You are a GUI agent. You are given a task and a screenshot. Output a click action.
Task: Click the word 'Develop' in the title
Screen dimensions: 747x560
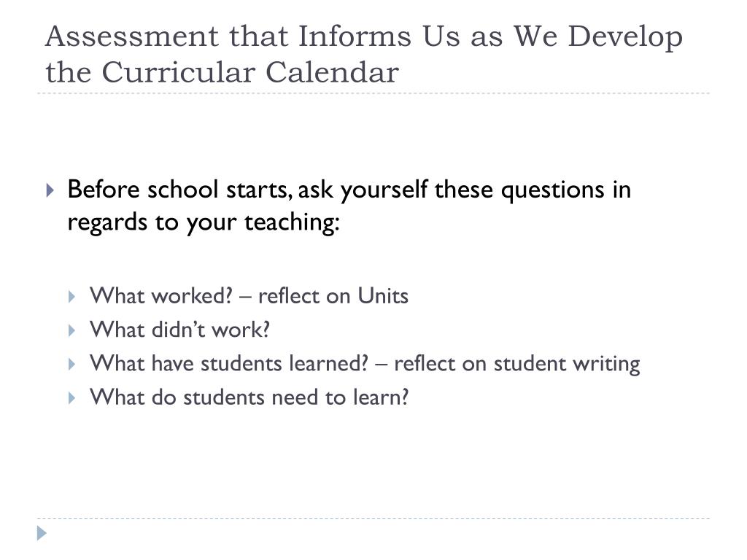(625, 37)
